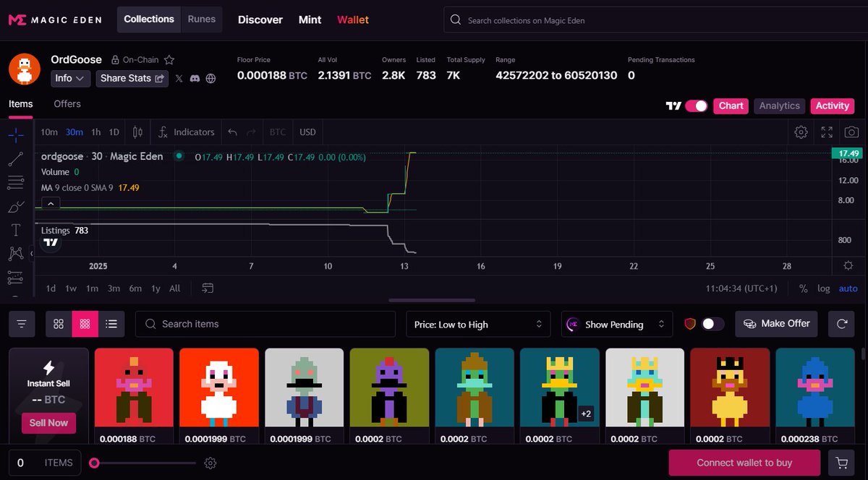Open Wallet in top navigation
The width and height of the screenshot is (868, 480).
coord(353,20)
